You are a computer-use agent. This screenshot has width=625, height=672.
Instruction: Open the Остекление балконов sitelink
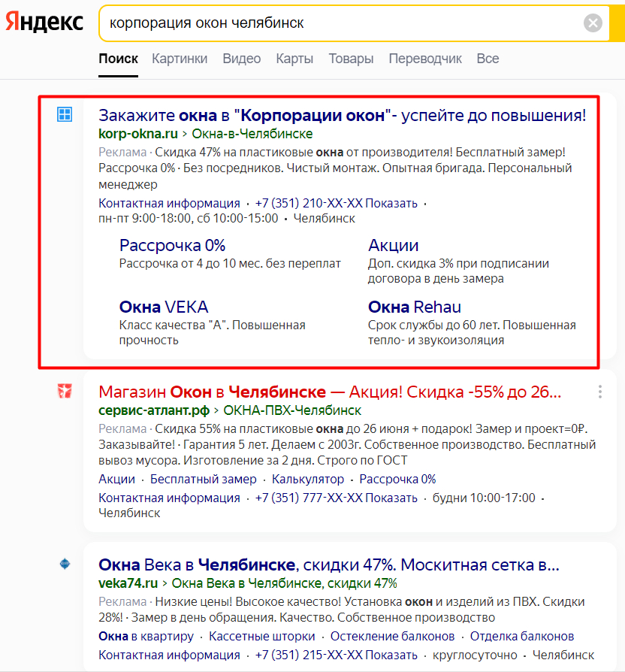tap(392, 637)
